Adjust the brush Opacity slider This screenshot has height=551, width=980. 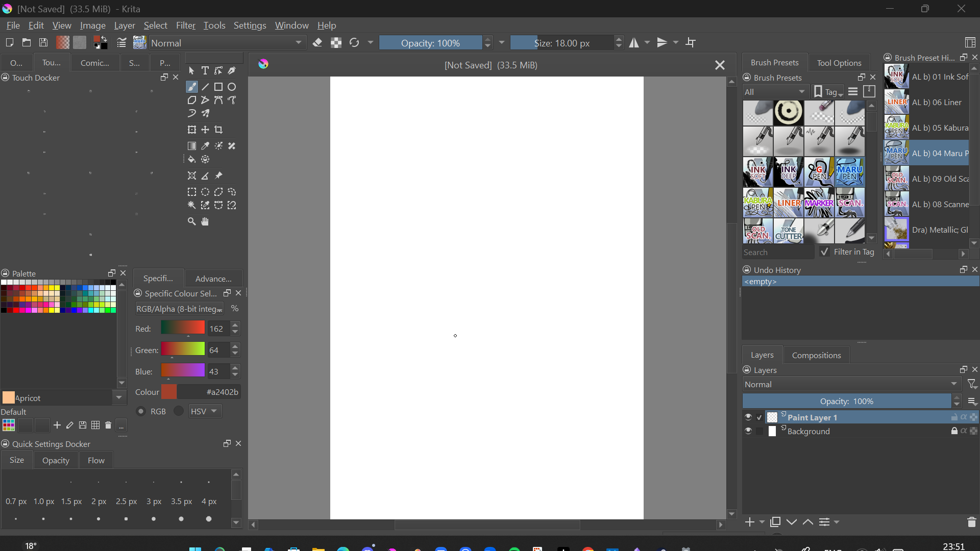430,43
